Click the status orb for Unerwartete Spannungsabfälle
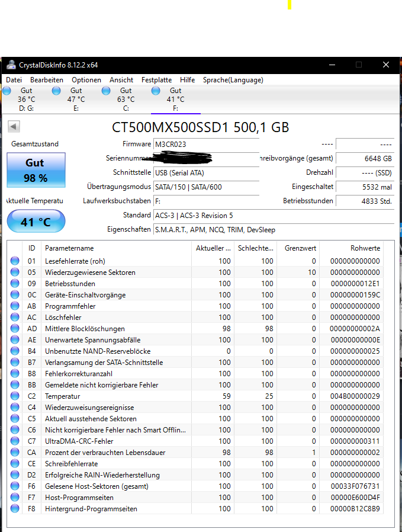402x532 pixels. pyautogui.click(x=15, y=339)
